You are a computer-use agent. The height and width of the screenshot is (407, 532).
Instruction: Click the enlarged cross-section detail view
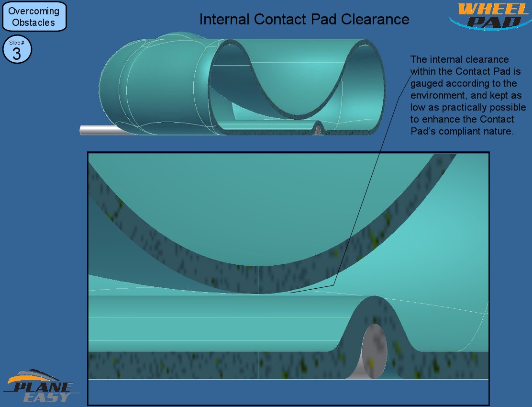click(288, 279)
